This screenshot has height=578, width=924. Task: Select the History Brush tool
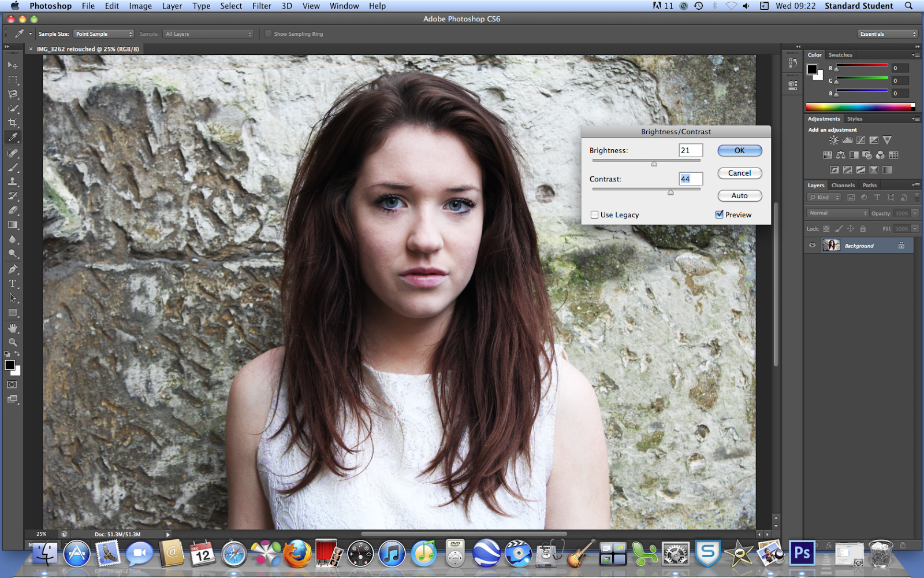click(x=13, y=196)
